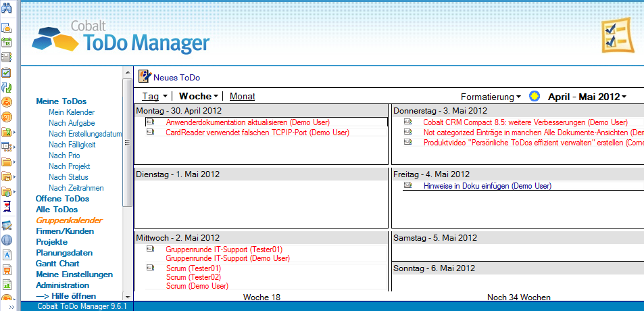The height and width of the screenshot is (311, 644).
Task: Open the green calendar sidebar icon
Action: (7, 43)
